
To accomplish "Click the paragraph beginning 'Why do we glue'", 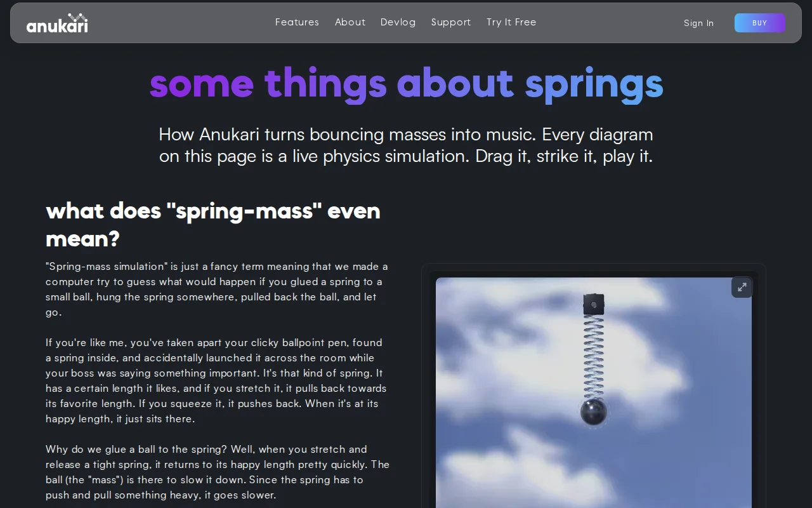I will click(218, 472).
